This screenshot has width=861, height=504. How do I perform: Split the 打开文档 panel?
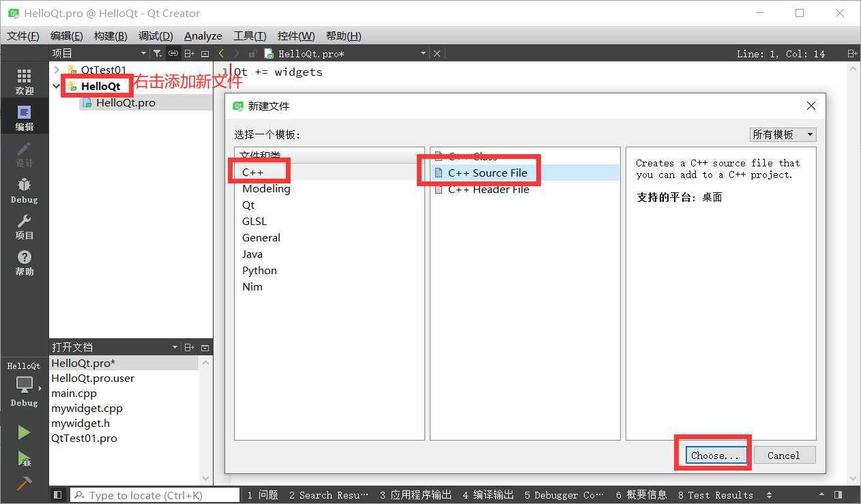(x=190, y=347)
